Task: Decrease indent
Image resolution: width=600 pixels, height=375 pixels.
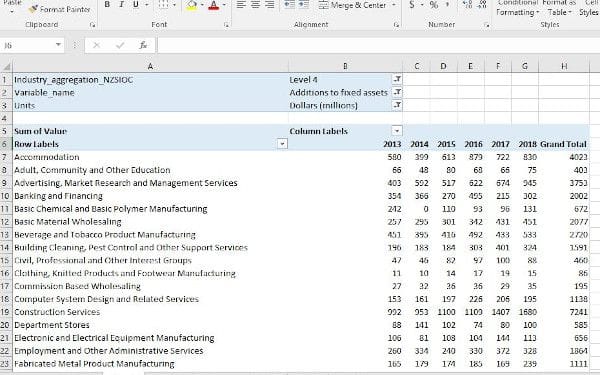Action: pos(289,5)
